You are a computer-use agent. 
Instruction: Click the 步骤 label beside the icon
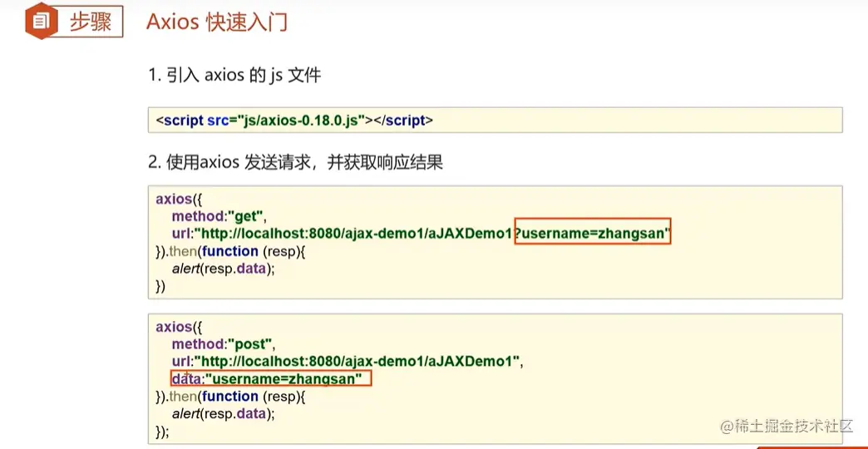90,22
